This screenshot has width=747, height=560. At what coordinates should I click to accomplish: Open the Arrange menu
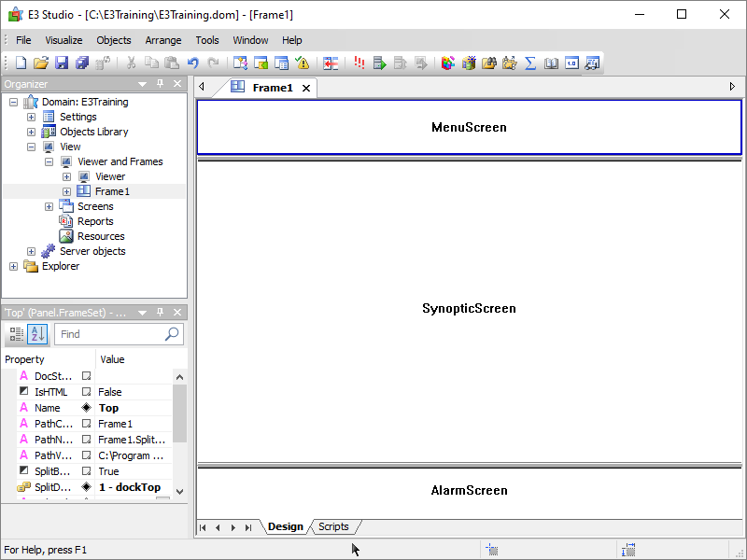coord(163,40)
